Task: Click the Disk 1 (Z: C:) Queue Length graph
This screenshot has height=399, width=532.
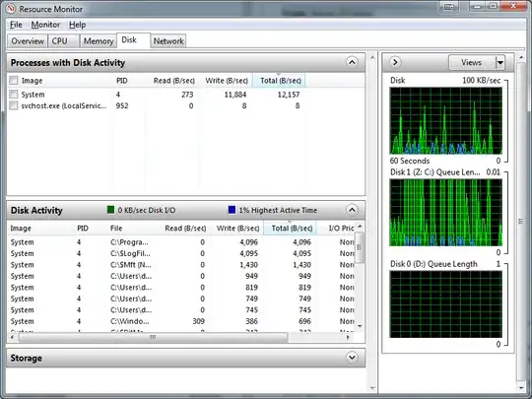Action: click(446, 213)
